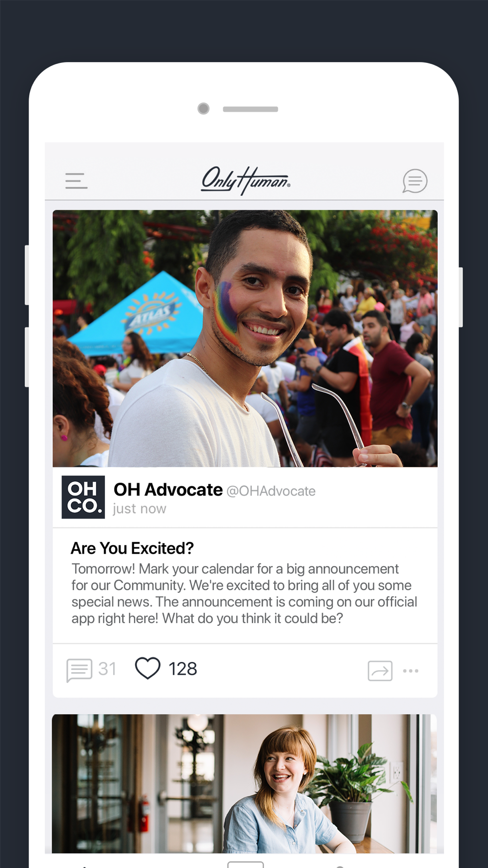Click the 'just now' timestamp
488x868 pixels.
click(140, 509)
